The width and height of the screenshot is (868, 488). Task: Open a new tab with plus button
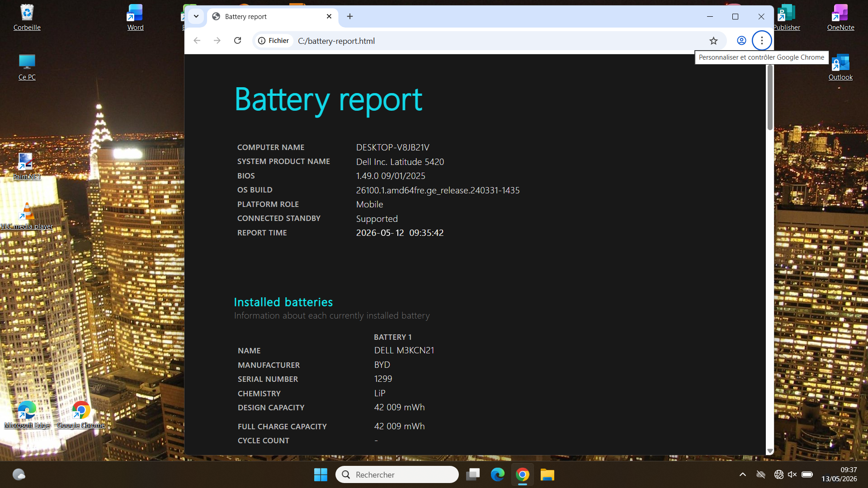pyautogui.click(x=350, y=16)
